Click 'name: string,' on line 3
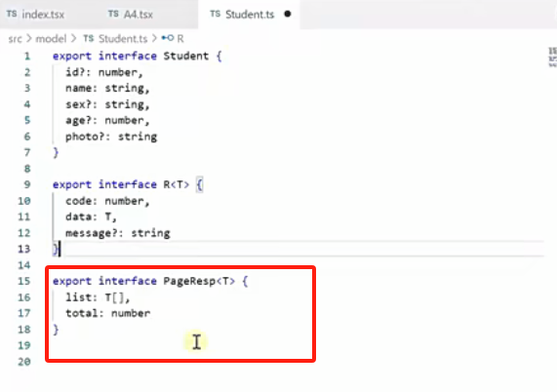The image size is (557, 392). pos(107,89)
